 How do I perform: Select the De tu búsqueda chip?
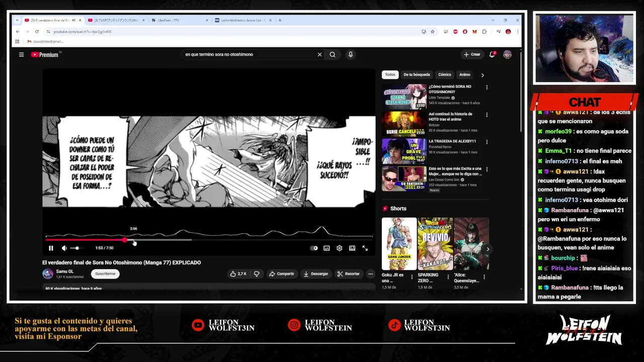[417, 74]
